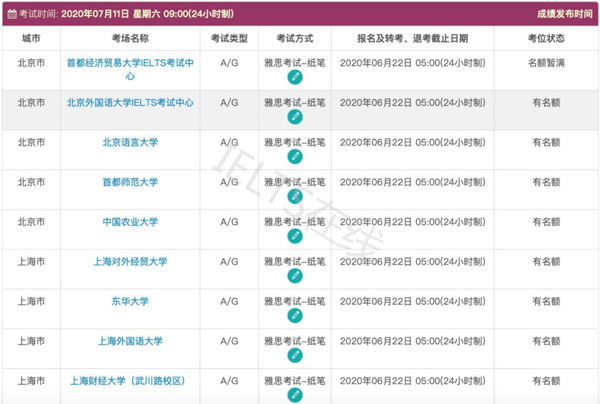Click 名额暂满 status in 首都经济贸易大学 row

click(546, 63)
